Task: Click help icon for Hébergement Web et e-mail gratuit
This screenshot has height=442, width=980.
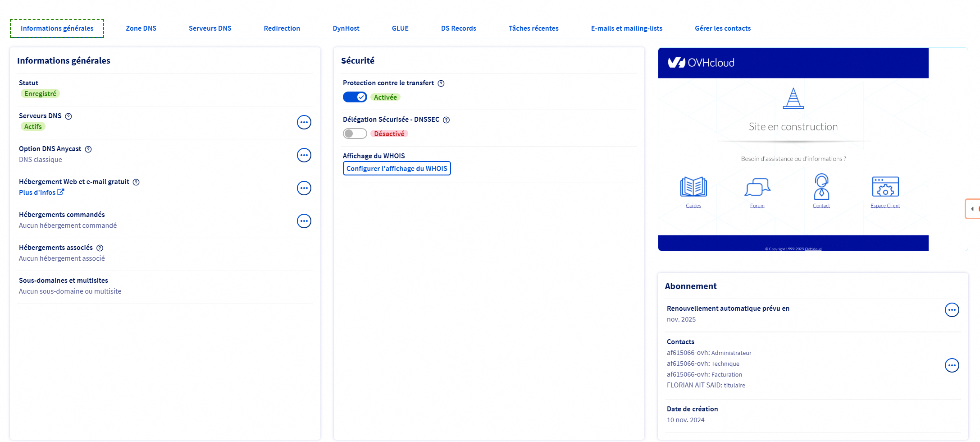Action: tap(136, 182)
